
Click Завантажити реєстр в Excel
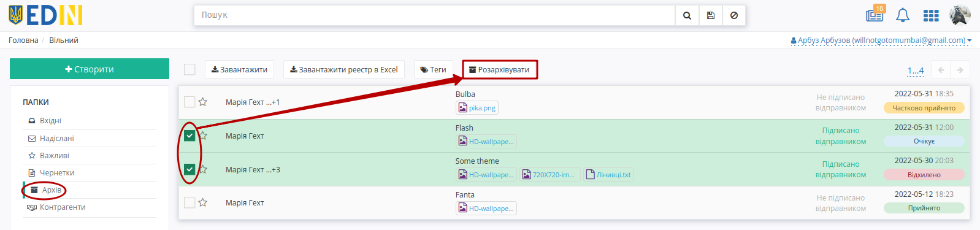pyautogui.click(x=344, y=69)
